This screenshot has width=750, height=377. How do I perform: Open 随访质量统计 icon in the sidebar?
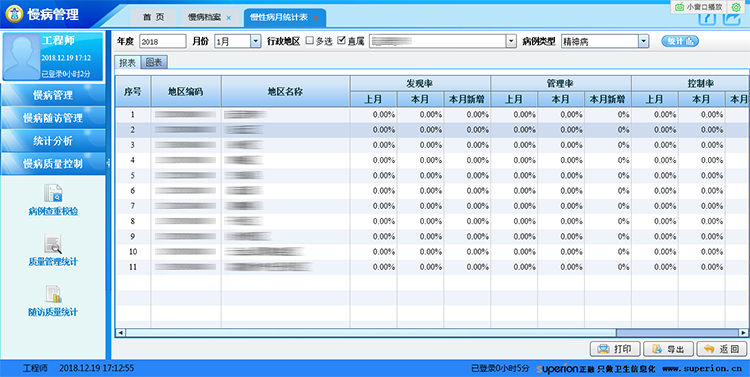tap(53, 294)
